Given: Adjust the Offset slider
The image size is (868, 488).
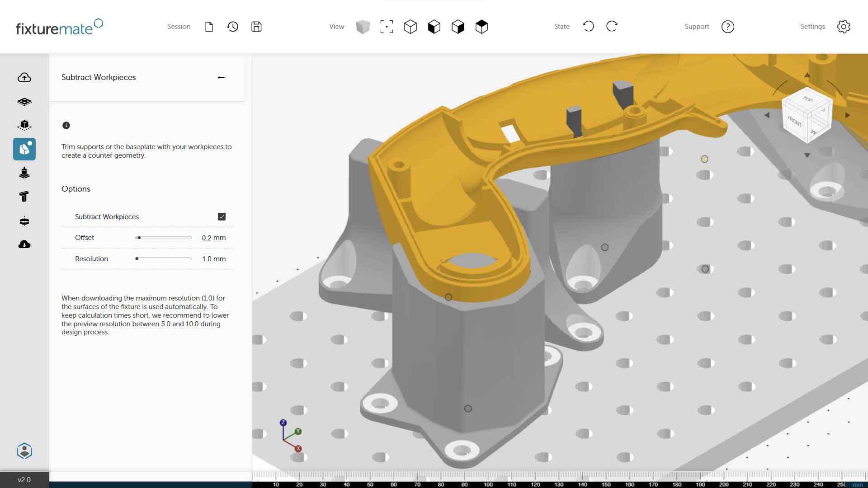Looking at the screenshot, I should [139, 238].
